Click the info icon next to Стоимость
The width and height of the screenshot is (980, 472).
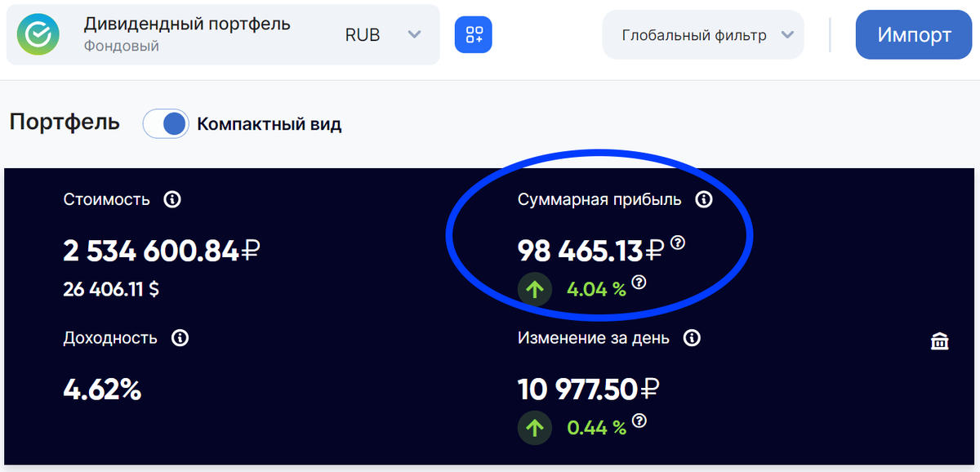(171, 198)
